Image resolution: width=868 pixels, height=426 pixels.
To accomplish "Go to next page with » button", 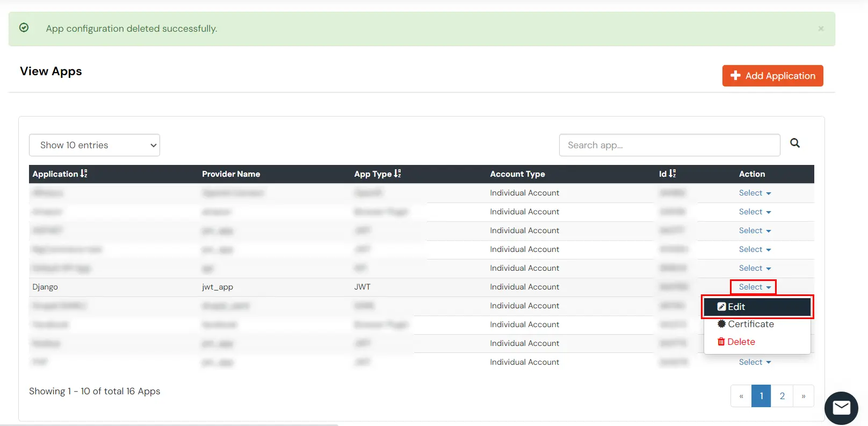I will [804, 396].
